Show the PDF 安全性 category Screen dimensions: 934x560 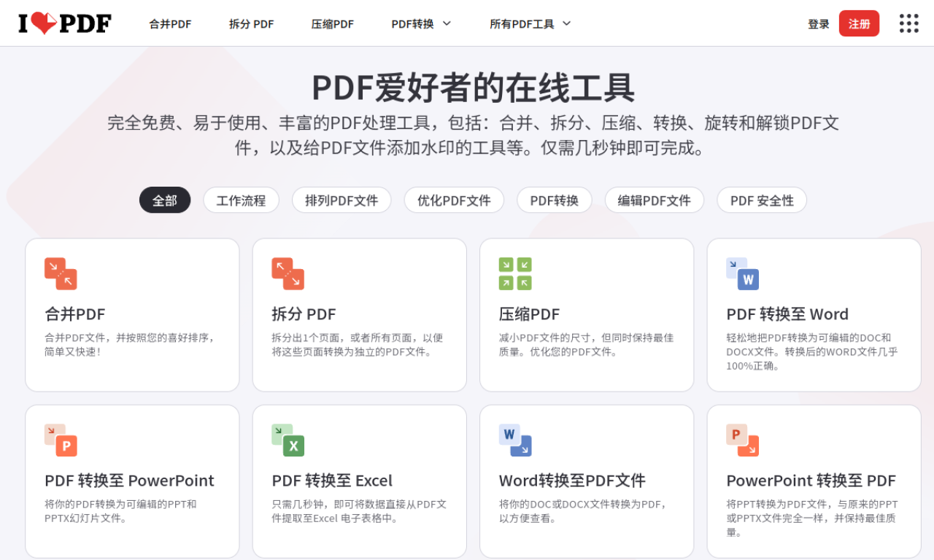pos(761,201)
